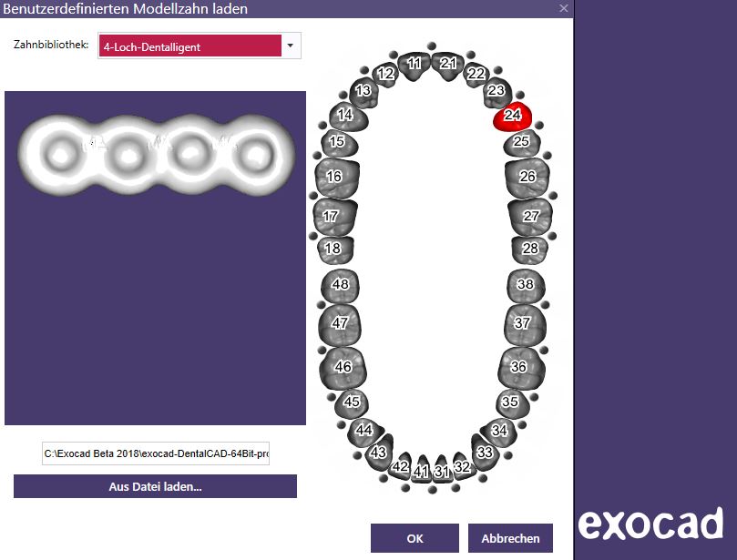Pick tooth 44 lower premolar
737x560 pixels.
(x=364, y=432)
